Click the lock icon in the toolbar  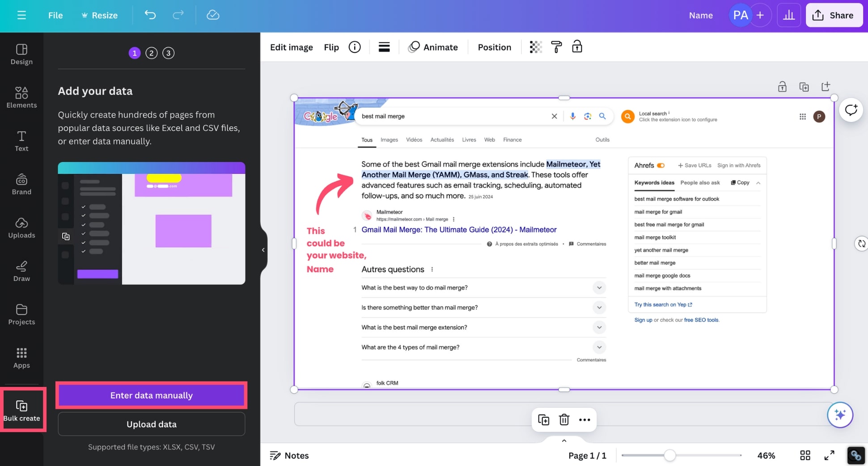pyautogui.click(x=577, y=46)
